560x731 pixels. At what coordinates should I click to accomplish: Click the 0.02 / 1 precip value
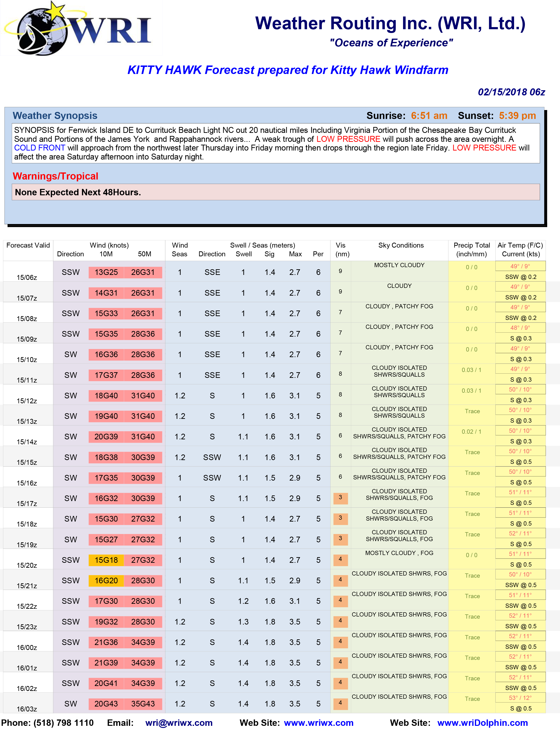472,432
